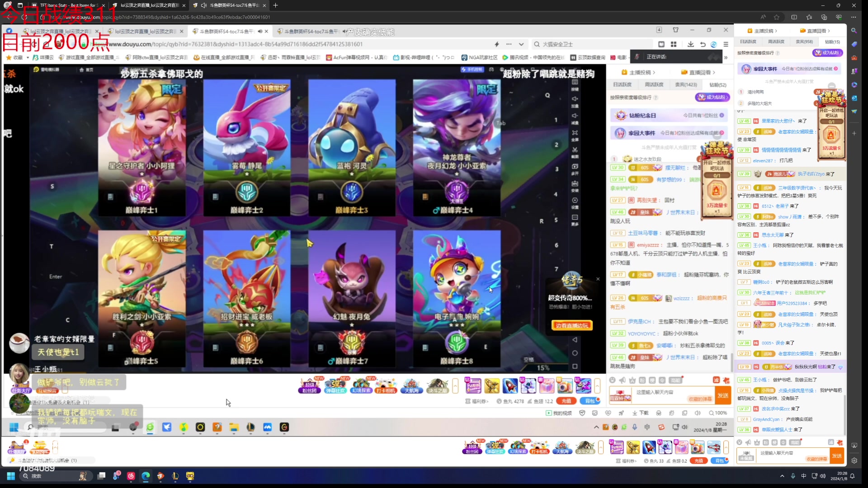Tick small square box on 巅峰弈士8 card
868x488 pixels.
coord(425,347)
